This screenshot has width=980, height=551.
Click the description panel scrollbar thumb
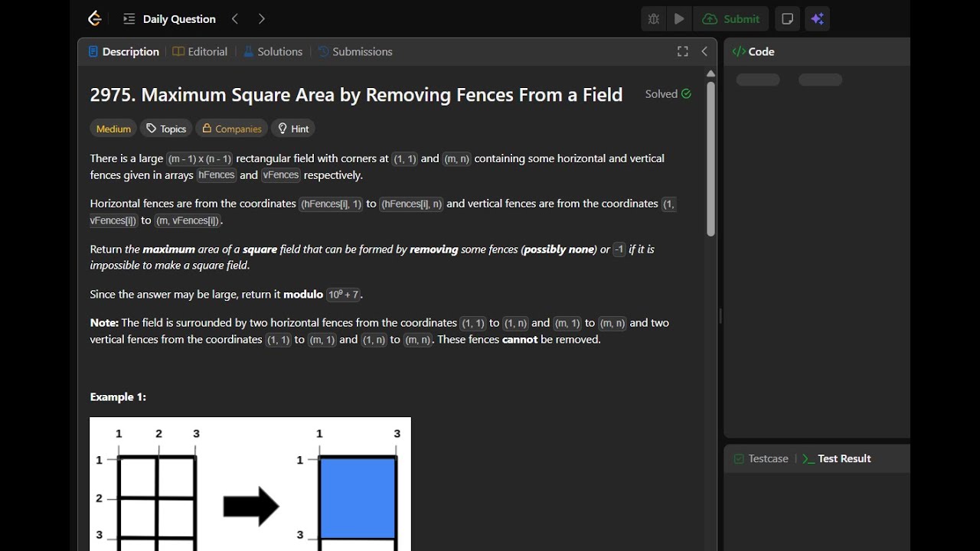(x=710, y=158)
